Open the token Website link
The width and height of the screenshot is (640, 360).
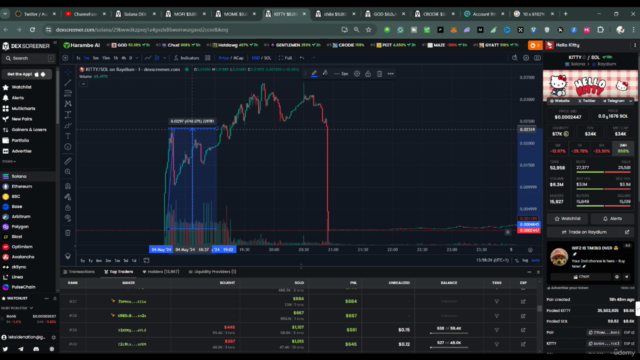point(559,100)
